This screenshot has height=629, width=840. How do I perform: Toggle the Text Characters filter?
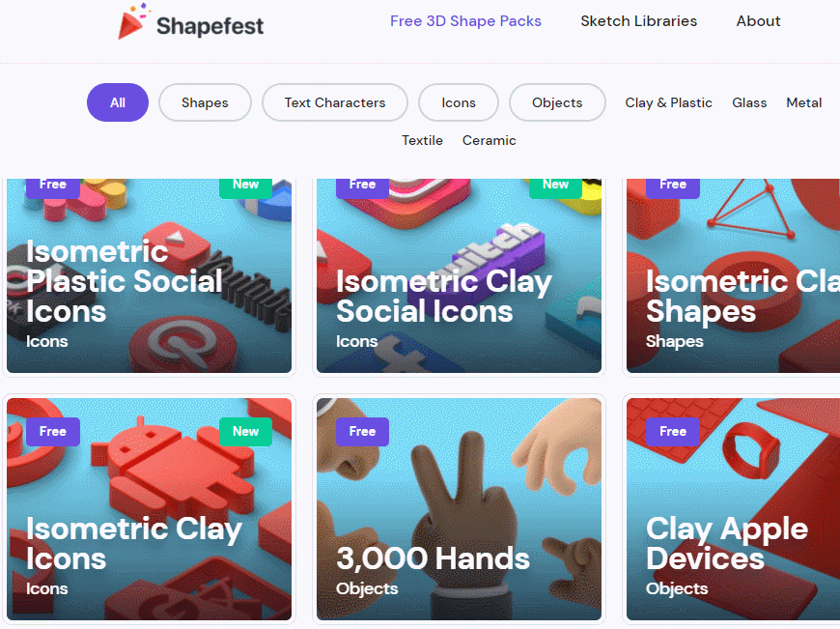[x=335, y=102]
